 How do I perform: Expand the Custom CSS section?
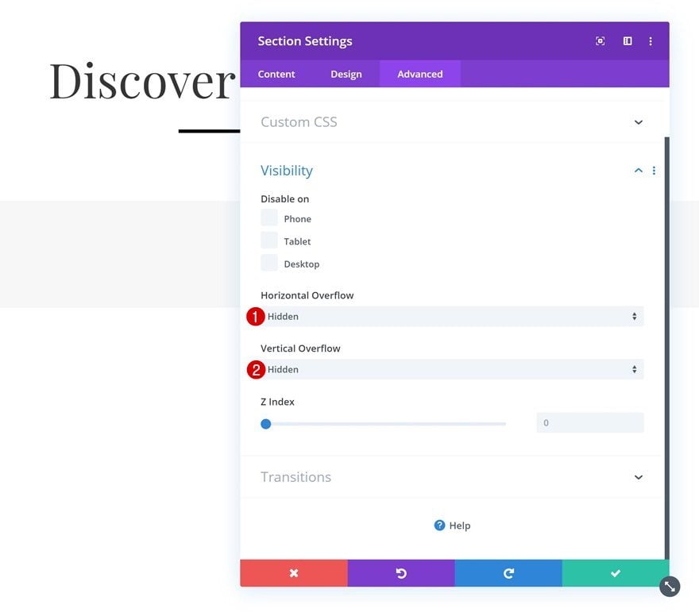point(452,122)
